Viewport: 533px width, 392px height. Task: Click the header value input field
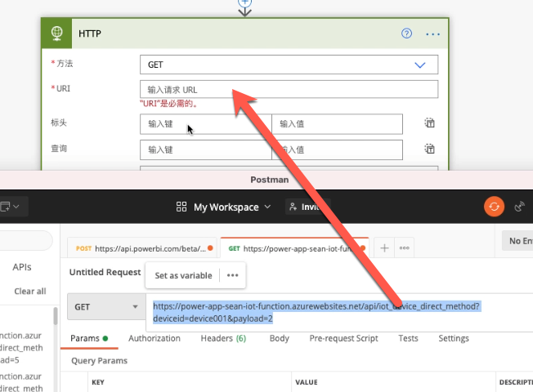pos(337,124)
